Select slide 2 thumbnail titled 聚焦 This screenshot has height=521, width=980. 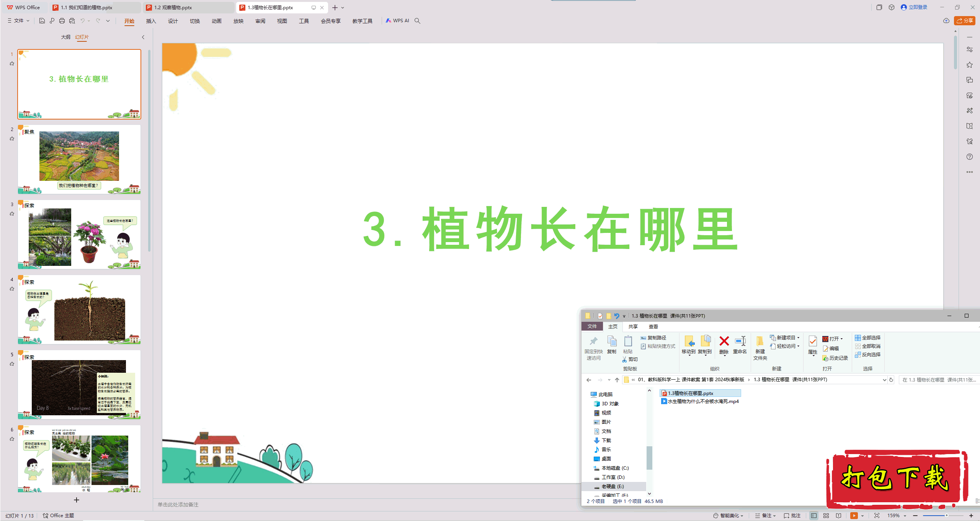click(79, 159)
